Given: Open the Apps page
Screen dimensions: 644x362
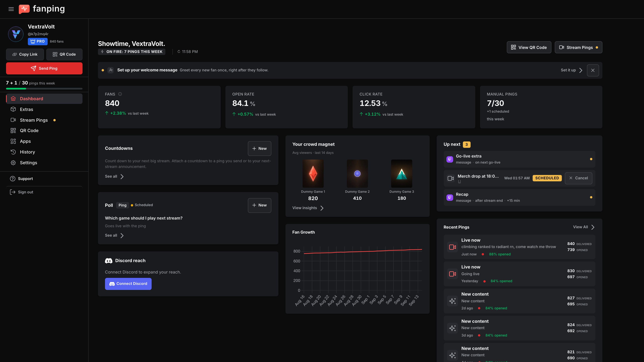Looking at the screenshot, I should click(44, 141).
